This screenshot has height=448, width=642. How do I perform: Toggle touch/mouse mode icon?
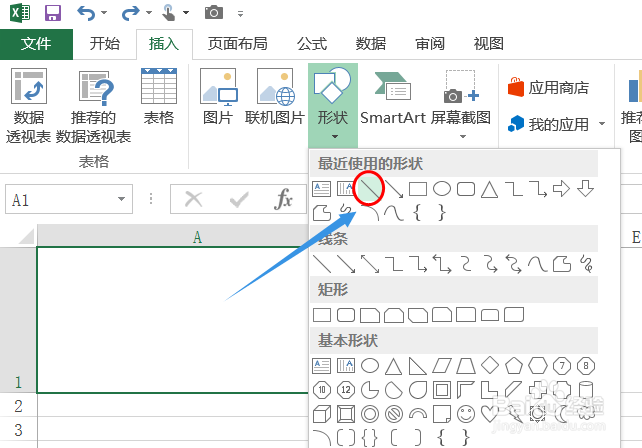pyautogui.click(x=169, y=13)
